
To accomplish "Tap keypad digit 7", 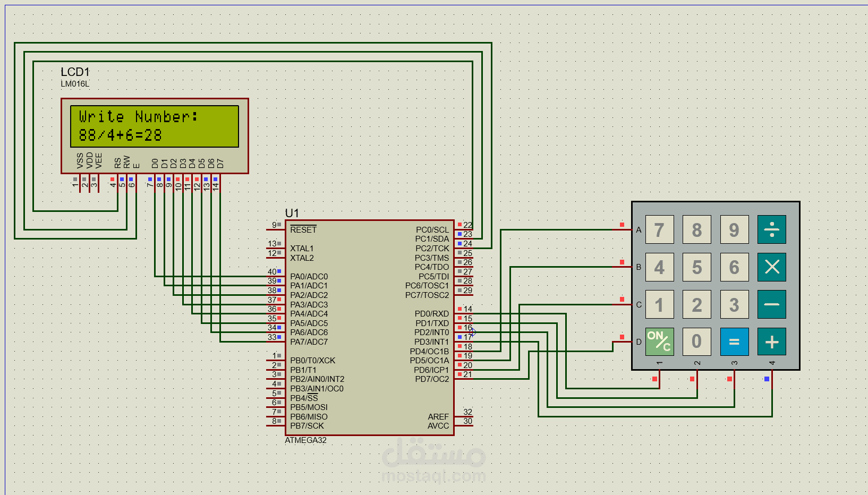I will click(659, 229).
